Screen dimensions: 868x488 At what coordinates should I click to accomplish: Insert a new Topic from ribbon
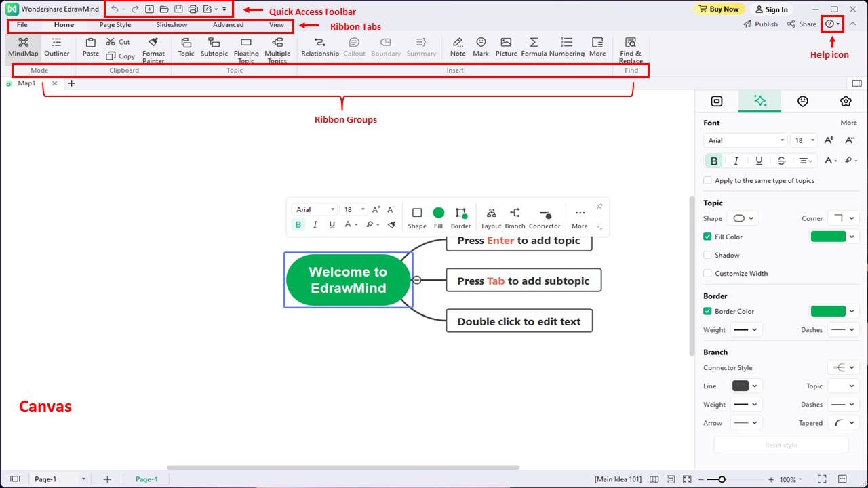point(186,47)
